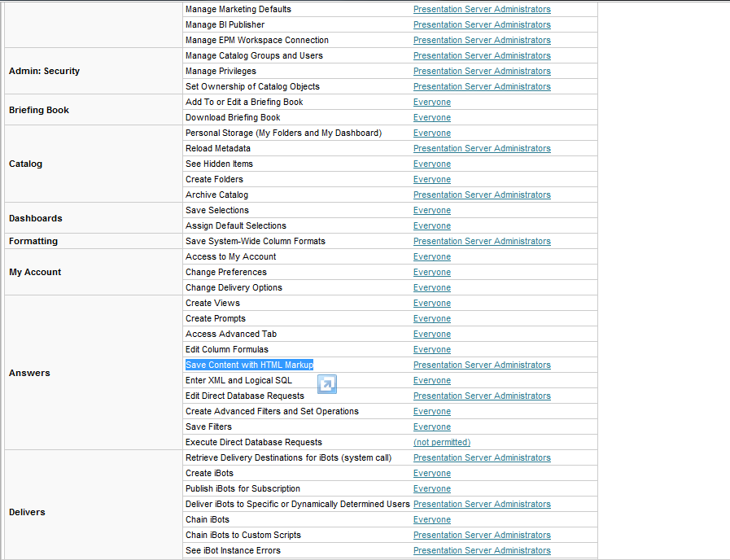Image resolution: width=730 pixels, height=560 pixels.
Task: Open permission link for Save System-Wide Column Formats
Action: (481, 241)
